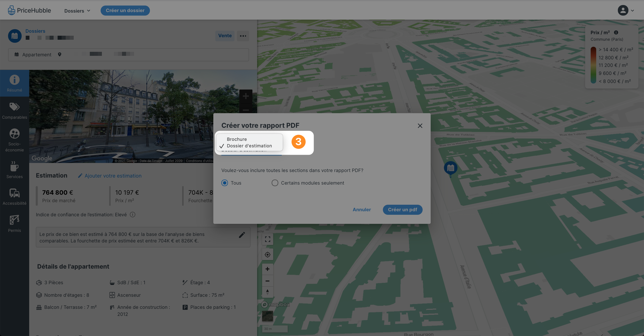Image resolution: width=644 pixels, height=336 pixels.
Task: Click the Ascenseur detail entry
Action: coord(125,295)
